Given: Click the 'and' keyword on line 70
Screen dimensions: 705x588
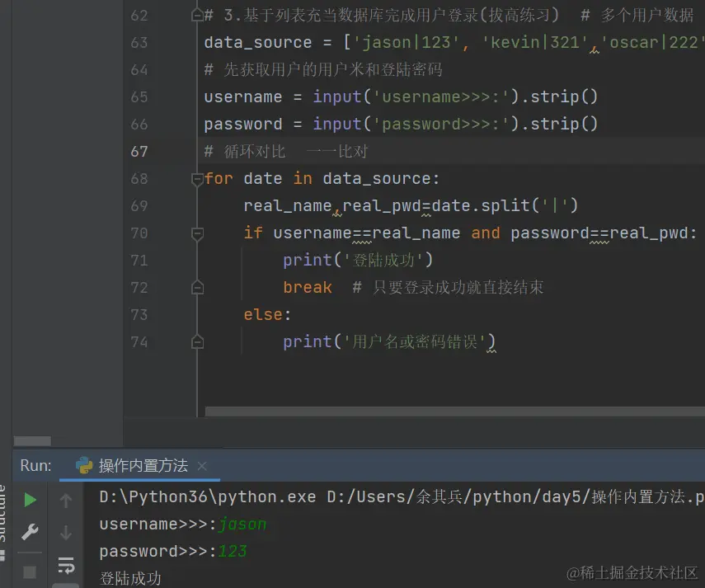Looking at the screenshot, I should click(x=485, y=233).
